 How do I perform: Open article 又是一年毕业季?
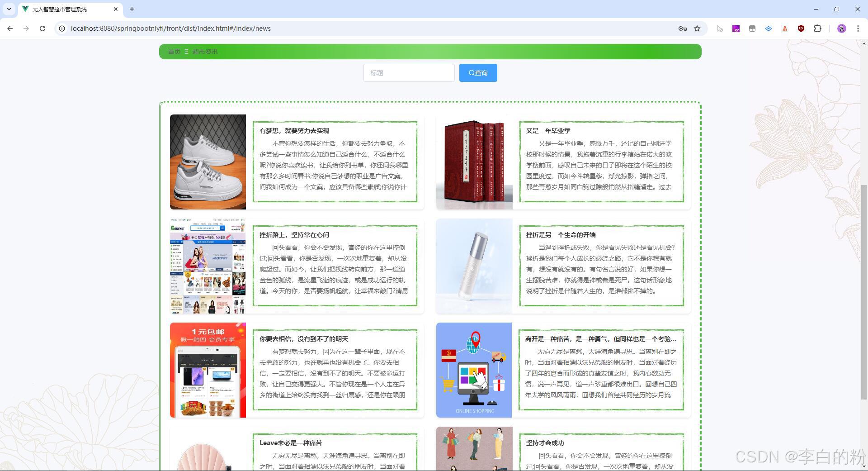548,131
